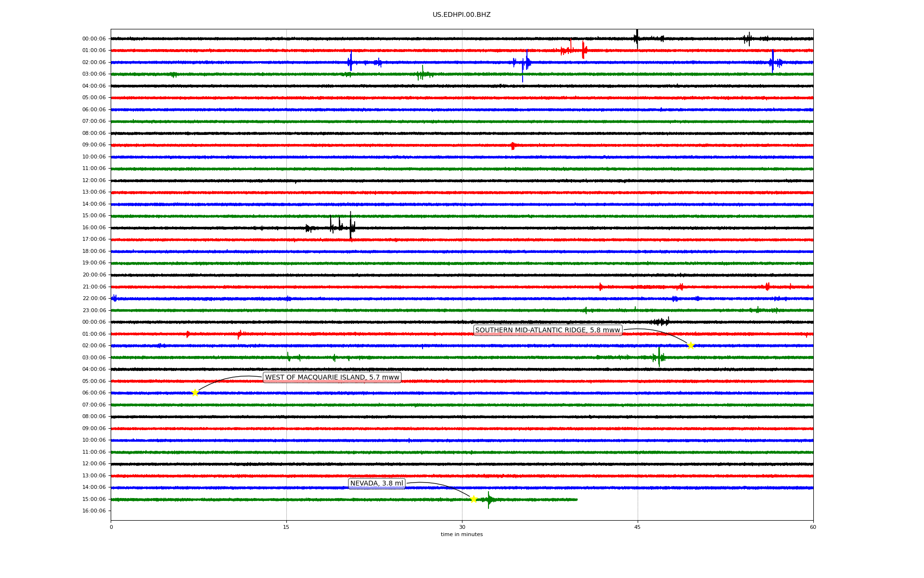Screen dimensions: 924x578
Task: Click the first 21:00:06 time label
Action: click(94, 287)
